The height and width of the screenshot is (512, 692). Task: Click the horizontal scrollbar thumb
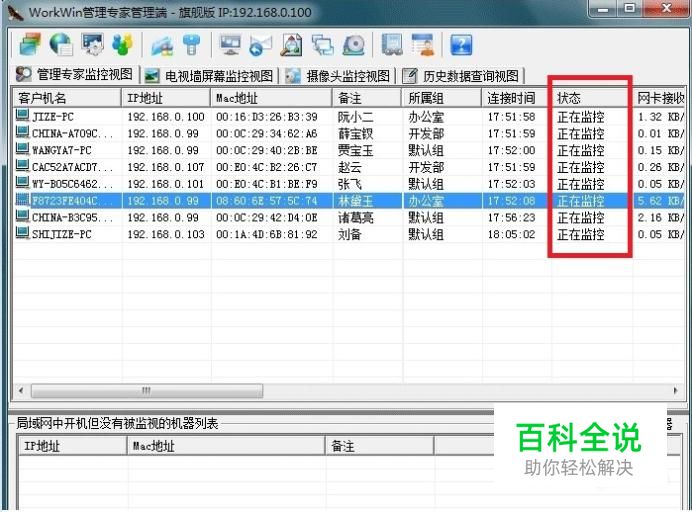147,391
